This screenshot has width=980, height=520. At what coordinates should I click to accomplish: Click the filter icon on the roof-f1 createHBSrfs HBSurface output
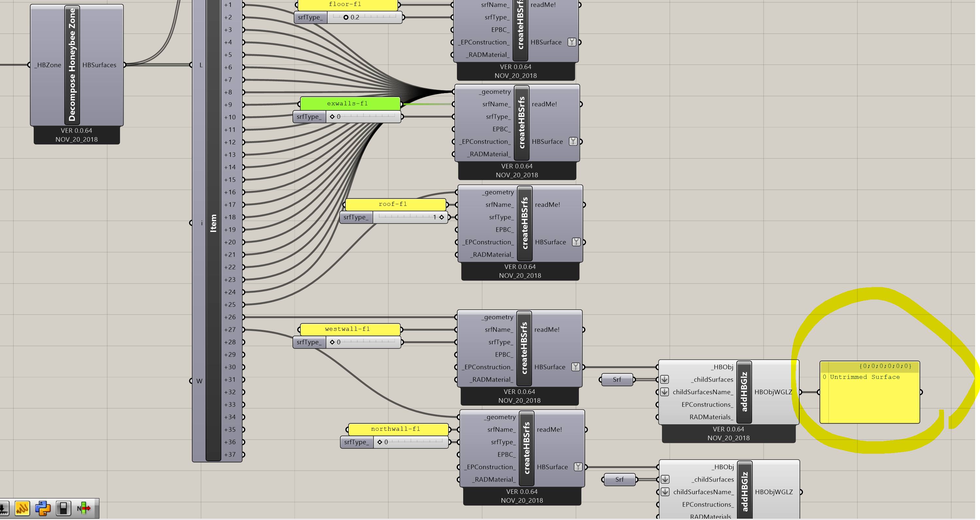pyautogui.click(x=576, y=242)
